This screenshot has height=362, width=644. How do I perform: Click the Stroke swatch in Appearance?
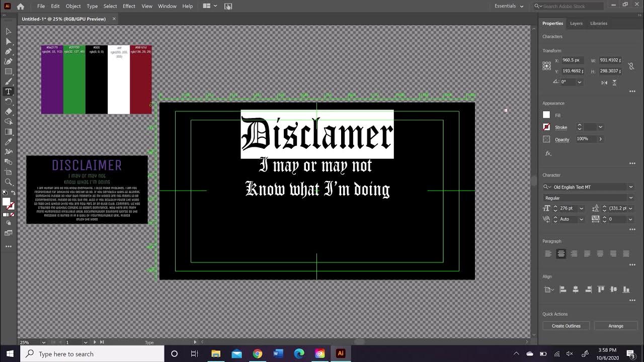pos(546,127)
